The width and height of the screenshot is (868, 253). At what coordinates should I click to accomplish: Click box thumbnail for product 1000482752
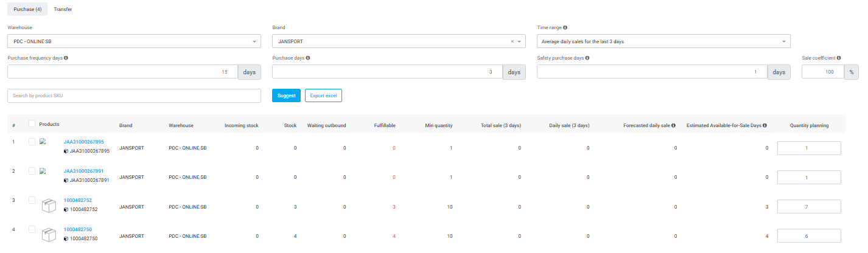(x=49, y=205)
